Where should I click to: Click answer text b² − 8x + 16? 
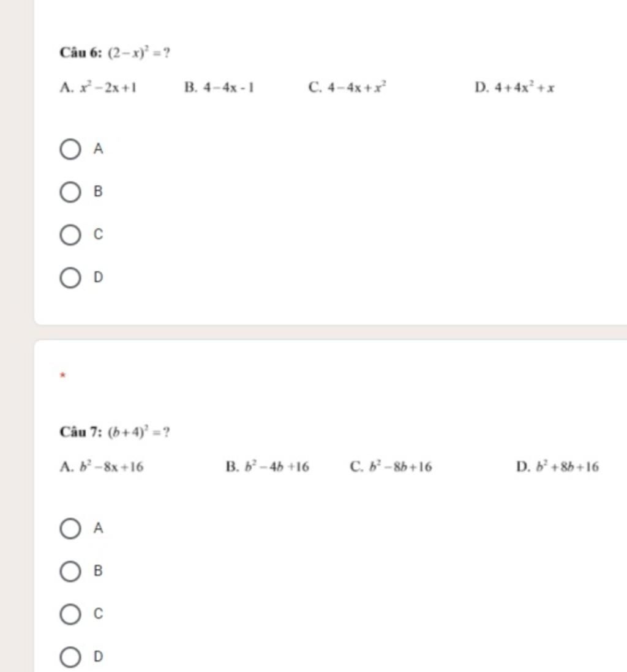click(x=111, y=466)
